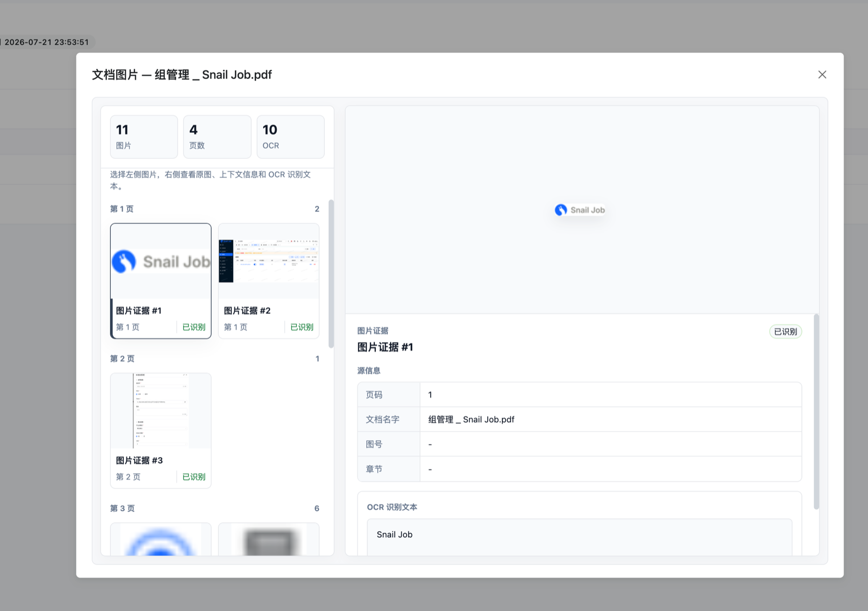The image size is (868, 611).
Task: Click the 已识别 status on 图片证据 #2
Action: coord(302,327)
